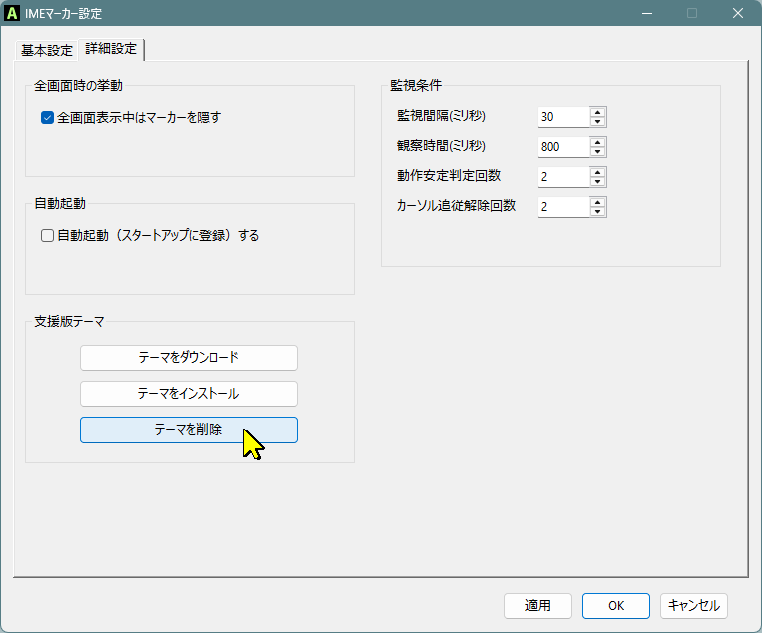The image size is (762, 633).
Task: Click the 監視間隔 value field showing 30
Action: tap(564, 117)
